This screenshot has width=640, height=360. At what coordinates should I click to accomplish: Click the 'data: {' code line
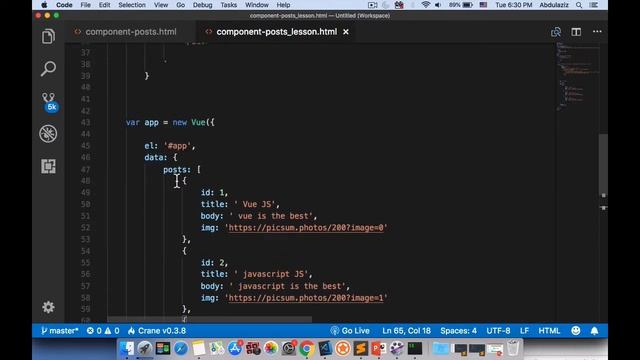click(x=161, y=158)
